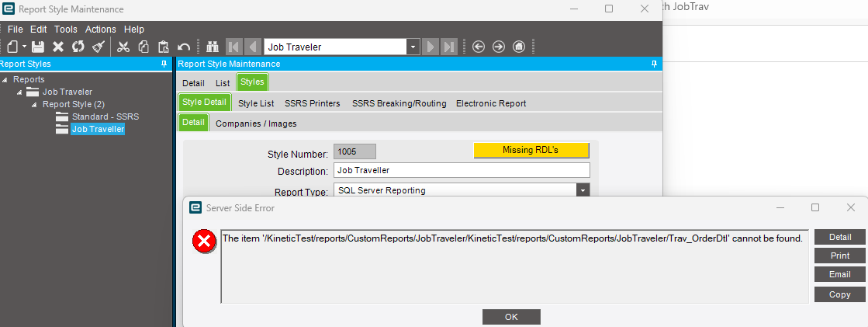Image resolution: width=868 pixels, height=327 pixels.
Task: Click the Clear broom icon
Action: tap(98, 47)
